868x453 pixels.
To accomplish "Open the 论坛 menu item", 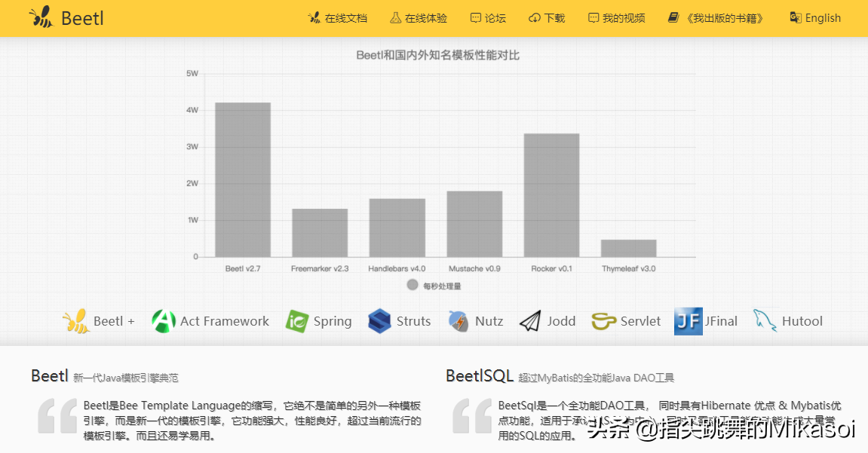I will [495, 18].
